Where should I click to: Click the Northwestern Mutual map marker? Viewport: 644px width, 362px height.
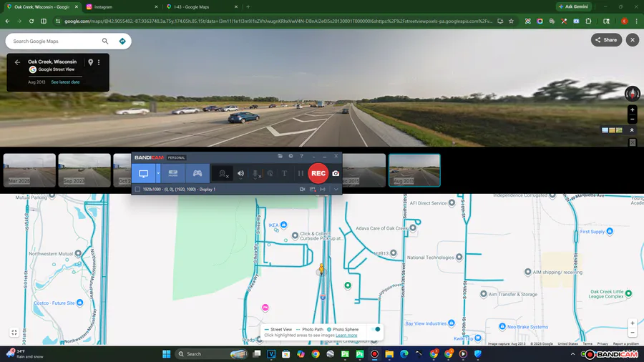pyautogui.click(x=78, y=253)
